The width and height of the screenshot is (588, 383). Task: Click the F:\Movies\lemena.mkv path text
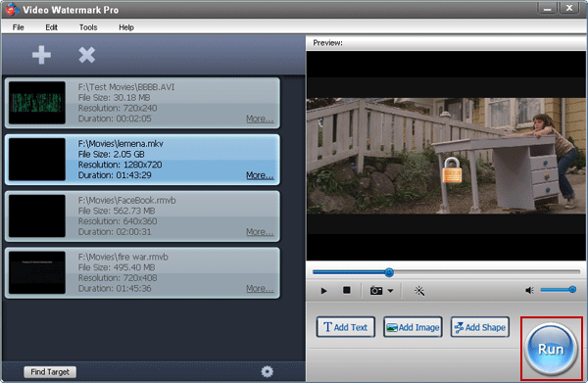click(x=121, y=144)
